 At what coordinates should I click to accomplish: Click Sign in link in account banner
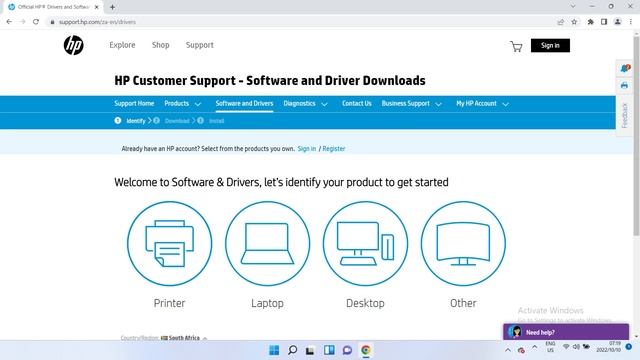pyautogui.click(x=307, y=149)
